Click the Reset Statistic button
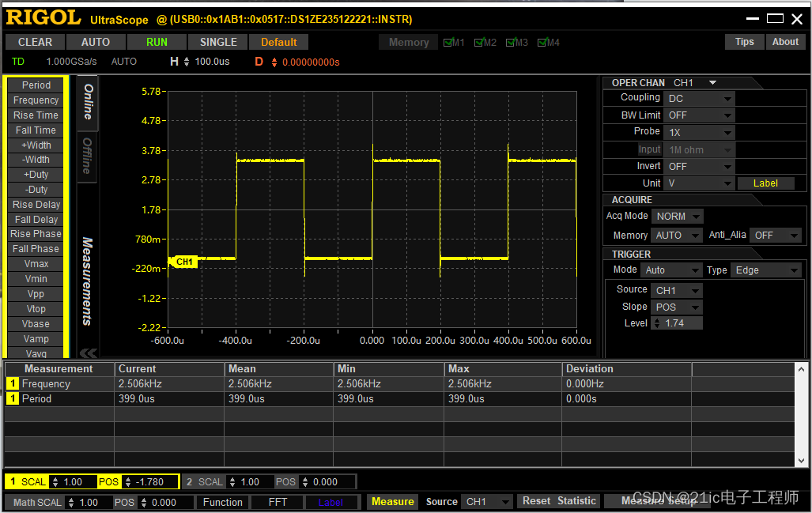Image resolution: width=812 pixels, height=513 pixels. coord(559,501)
